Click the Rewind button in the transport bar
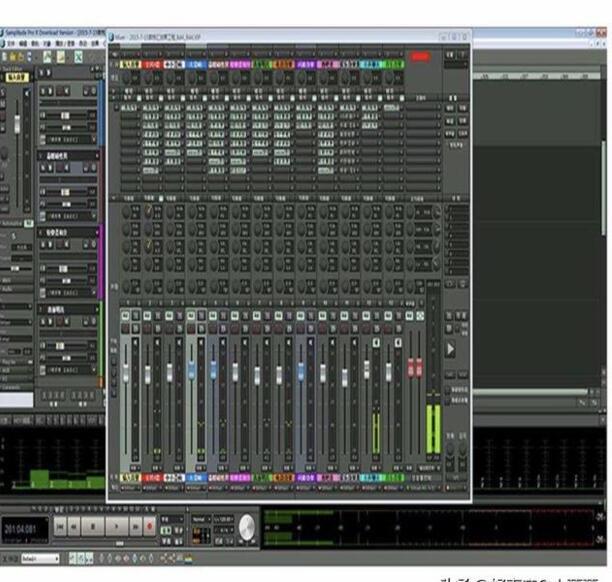 pos(74,527)
